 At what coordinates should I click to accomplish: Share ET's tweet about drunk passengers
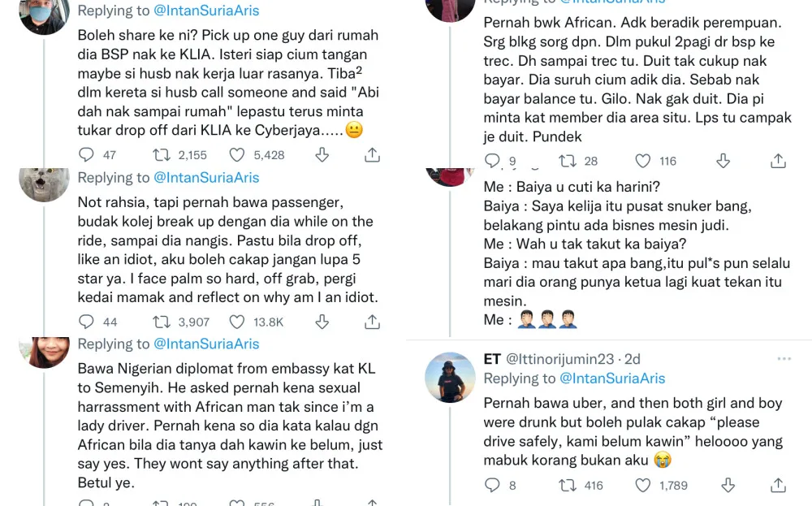778,485
